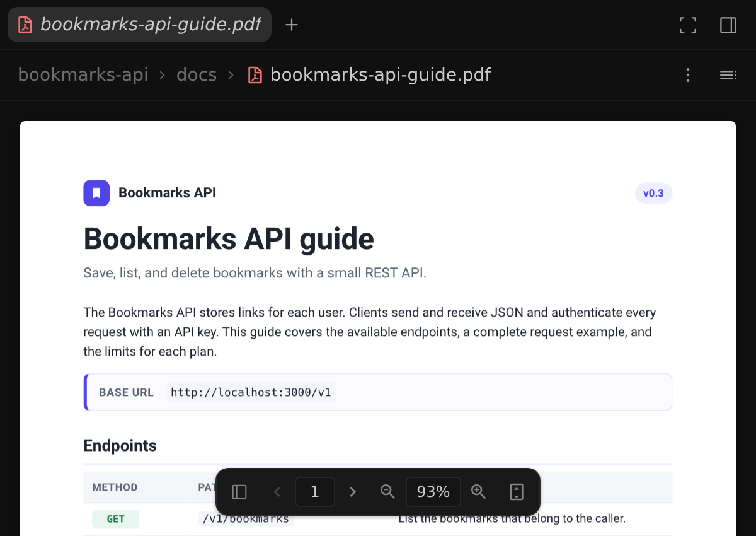Viewport: 756px width, 536px height.
Task: Click the v0.3 version badge
Action: (x=653, y=193)
